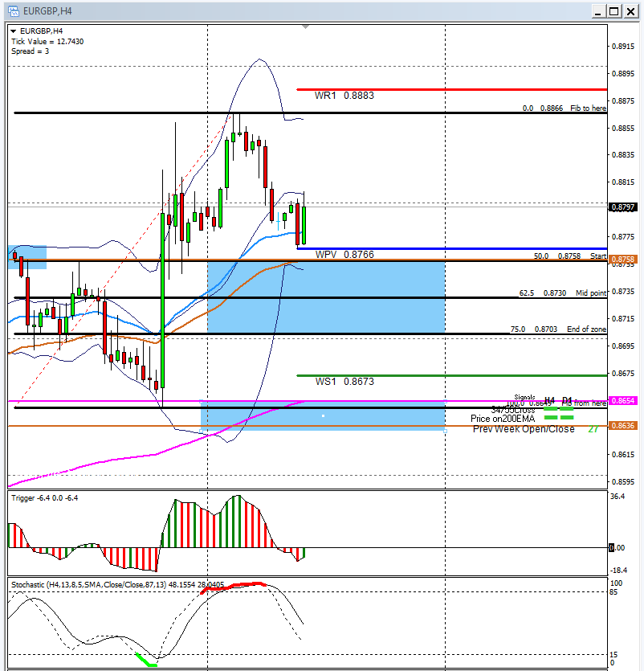Viewport: 644px width, 671px height.
Task: Maximize the EURGBP chart window
Action: 614,11
